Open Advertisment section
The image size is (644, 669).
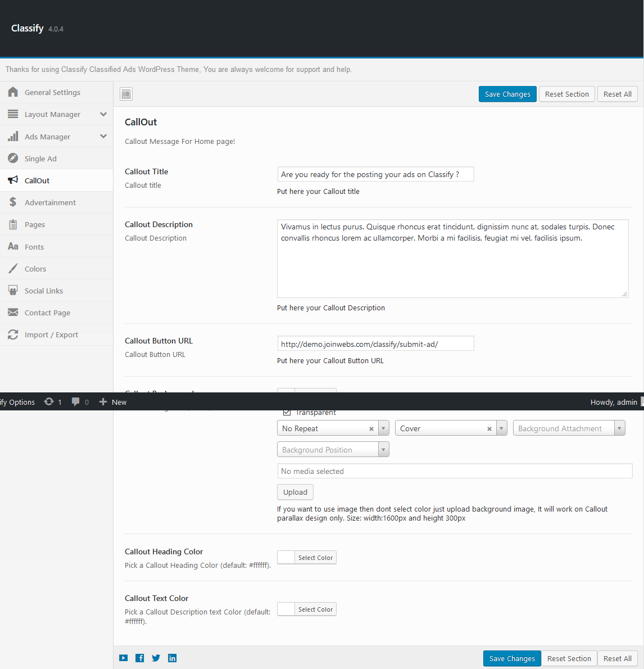point(56,202)
